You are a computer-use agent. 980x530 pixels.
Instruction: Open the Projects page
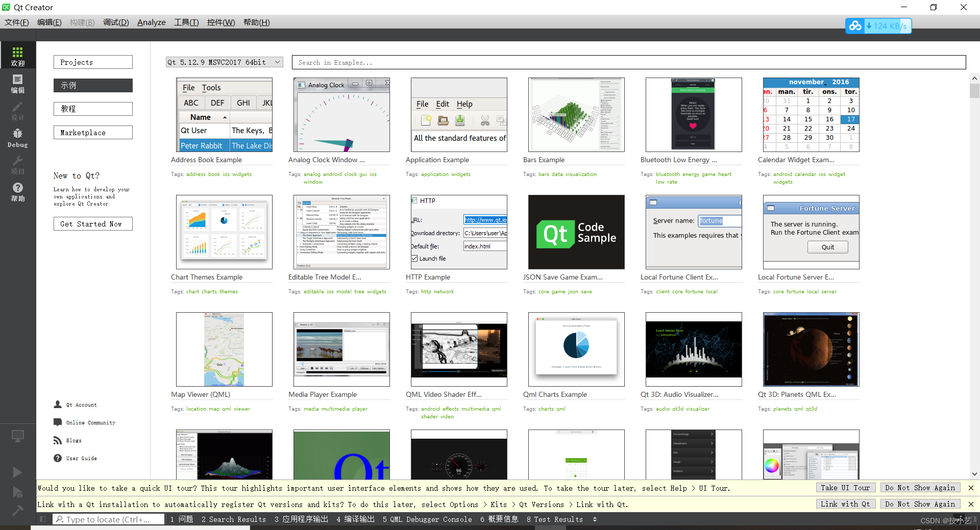[93, 62]
